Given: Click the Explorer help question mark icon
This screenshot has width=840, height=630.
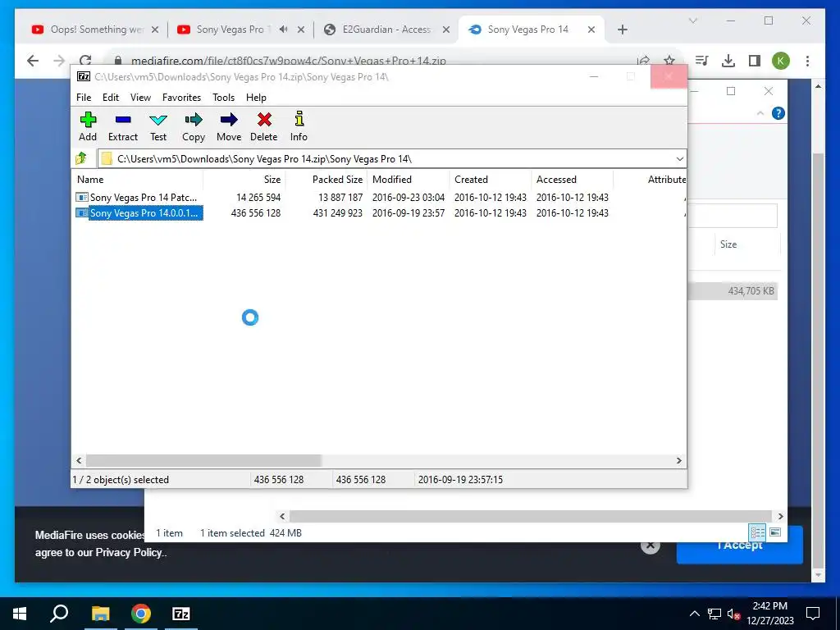Looking at the screenshot, I should 778,113.
